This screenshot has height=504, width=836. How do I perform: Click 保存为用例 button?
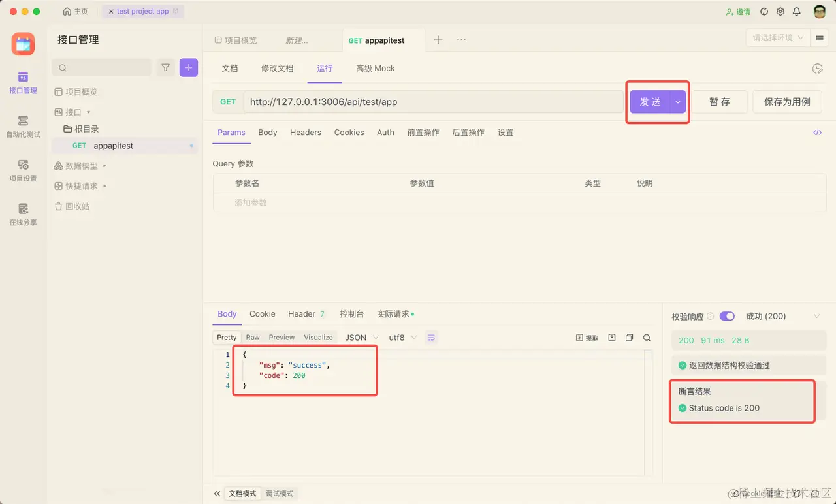coord(787,102)
